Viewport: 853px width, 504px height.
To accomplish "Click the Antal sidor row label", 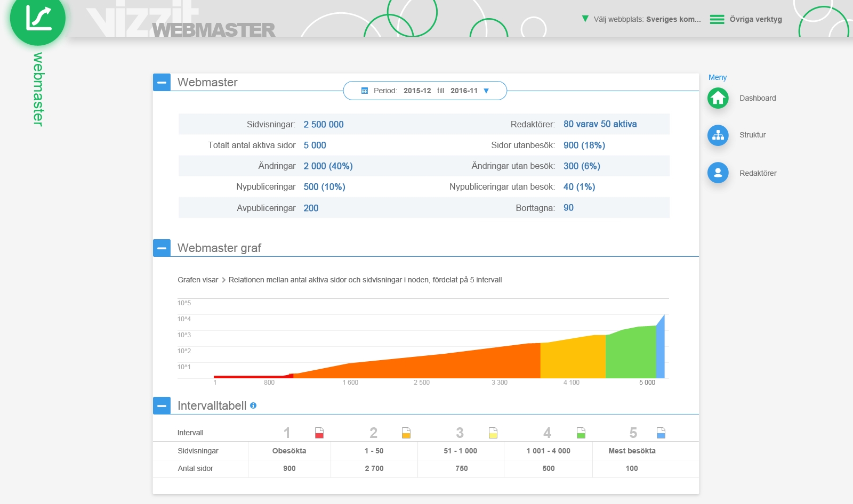I will 195,468.
